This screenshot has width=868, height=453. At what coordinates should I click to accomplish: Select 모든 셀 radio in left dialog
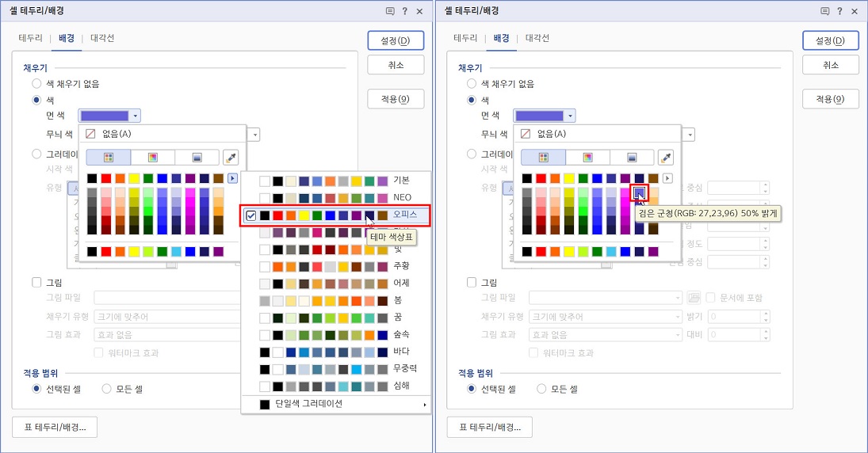coord(106,389)
